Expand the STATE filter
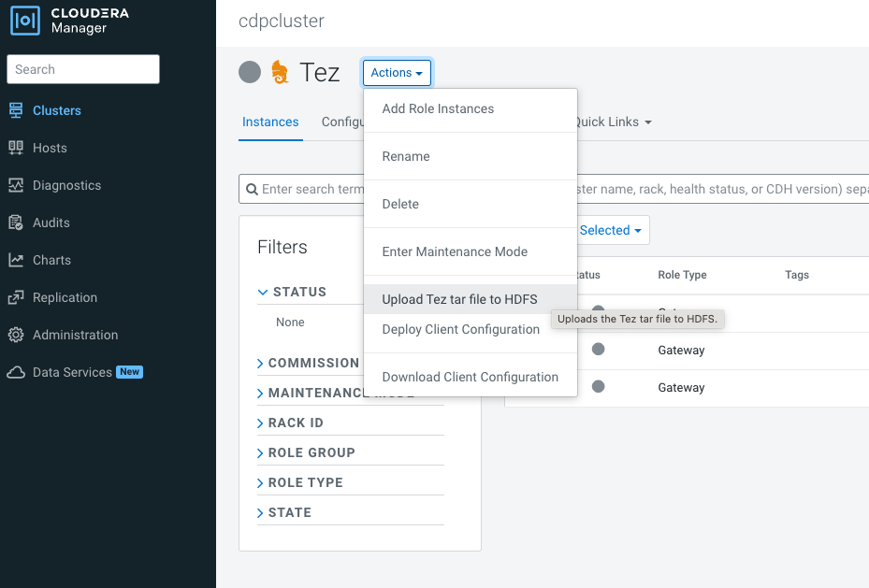The width and height of the screenshot is (869, 588). 284,512
